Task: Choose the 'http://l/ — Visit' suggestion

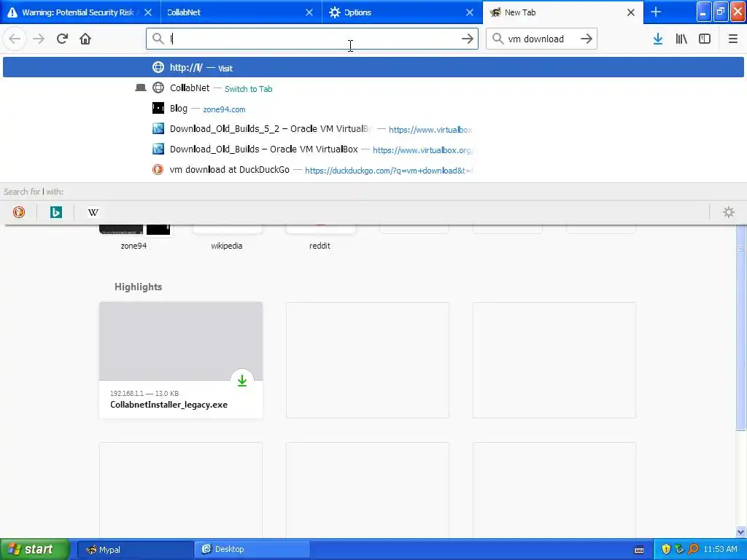Action: [x=373, y=68]
